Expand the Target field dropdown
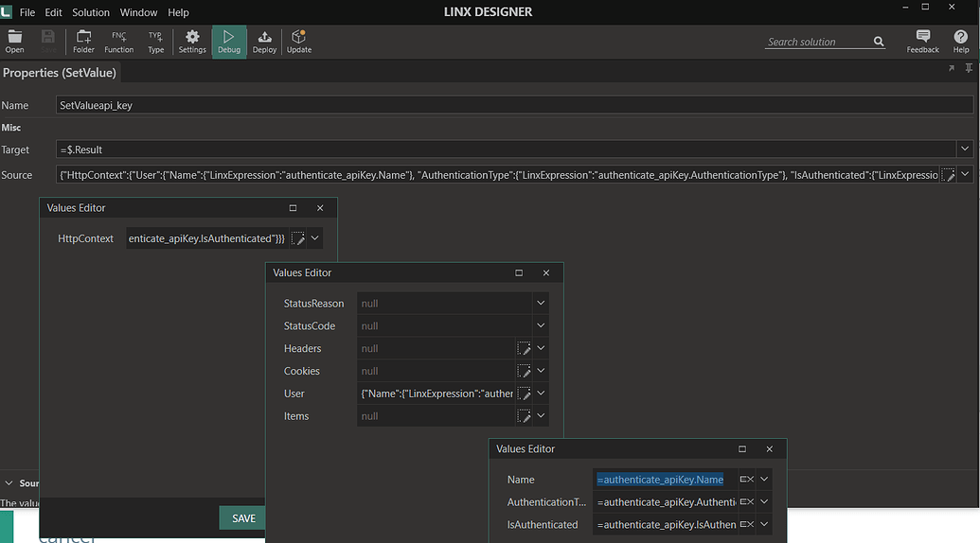The height and width of the screenshot is (543, 980). tap(964, 149)
